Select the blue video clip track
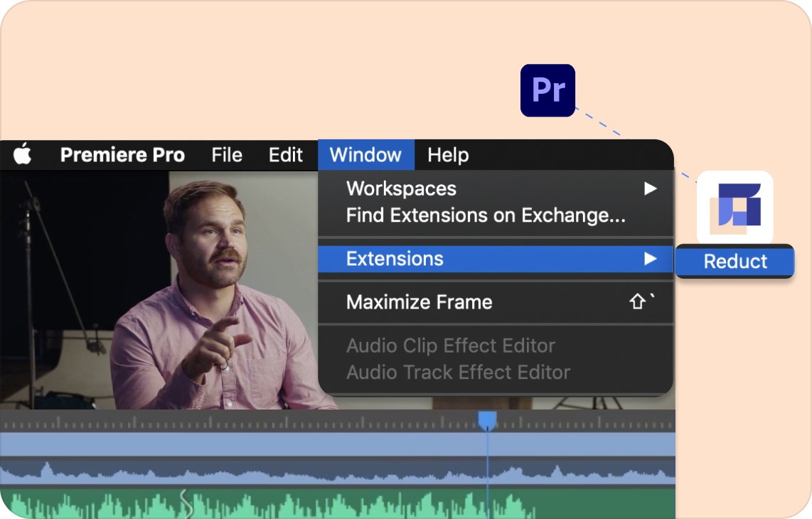 point(338,444)
